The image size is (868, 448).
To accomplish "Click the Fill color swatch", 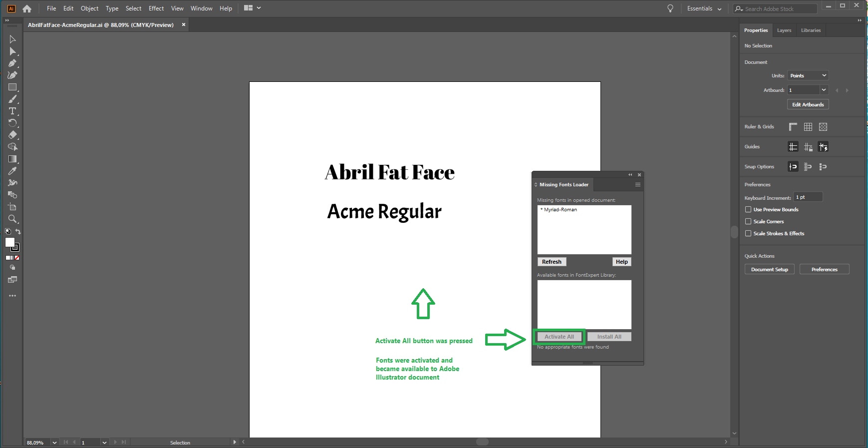I will [9, 242].
